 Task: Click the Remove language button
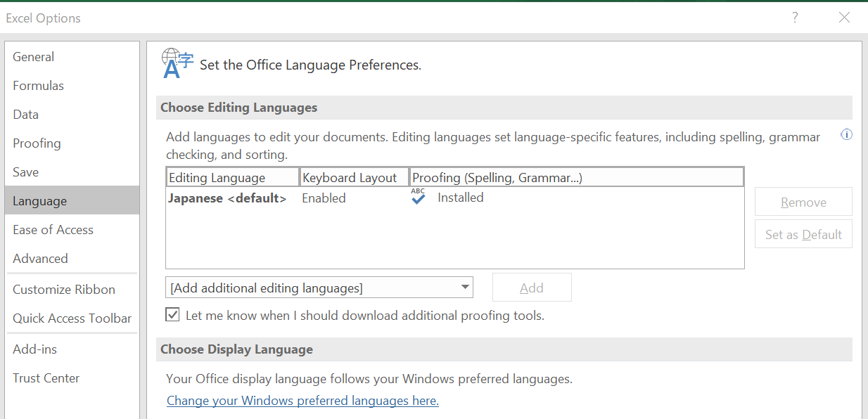point(803,202)
